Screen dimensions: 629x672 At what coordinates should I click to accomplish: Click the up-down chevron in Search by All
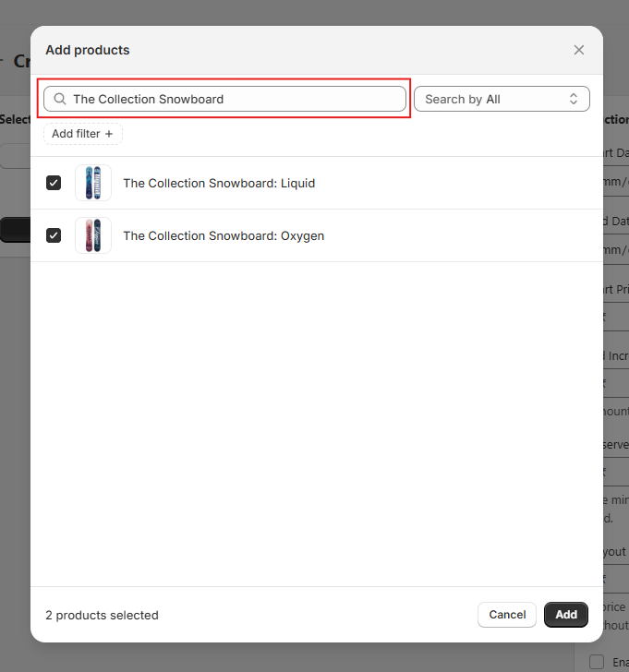(x=573, y=99)
